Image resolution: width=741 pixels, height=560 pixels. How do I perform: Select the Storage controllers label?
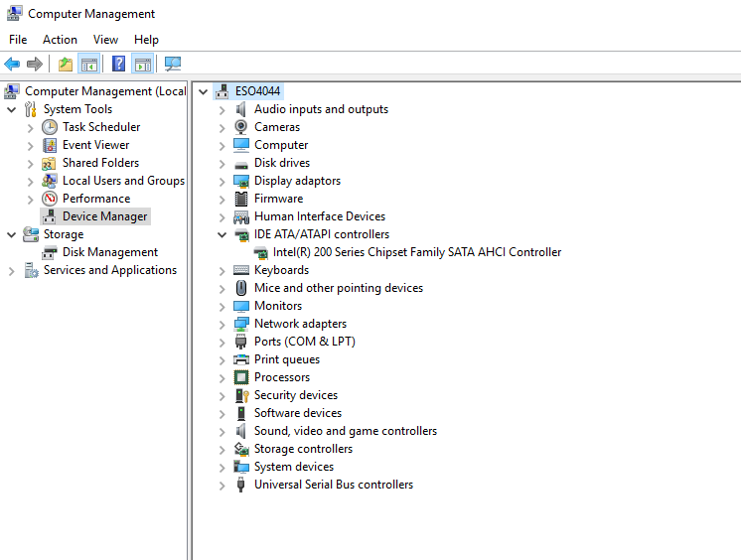pos(303,449)
